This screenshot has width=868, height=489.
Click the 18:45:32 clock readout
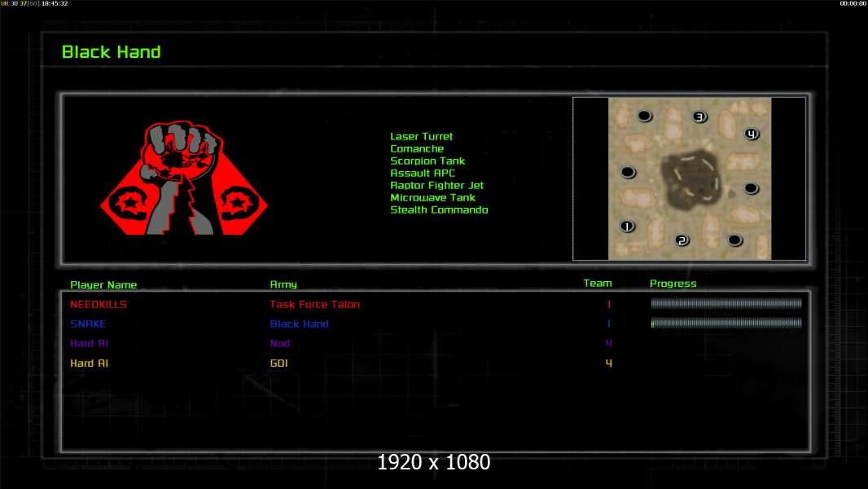click(x=55, y=3)
